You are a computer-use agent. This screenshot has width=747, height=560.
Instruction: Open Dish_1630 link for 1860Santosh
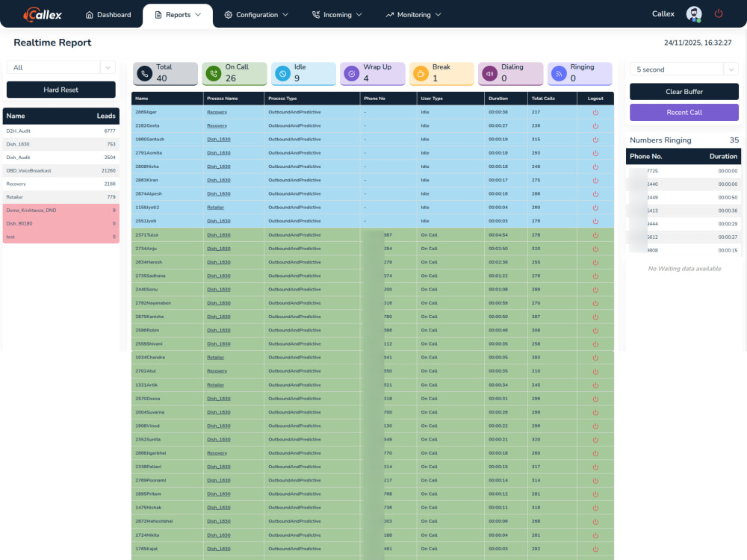tap(219, 140)
